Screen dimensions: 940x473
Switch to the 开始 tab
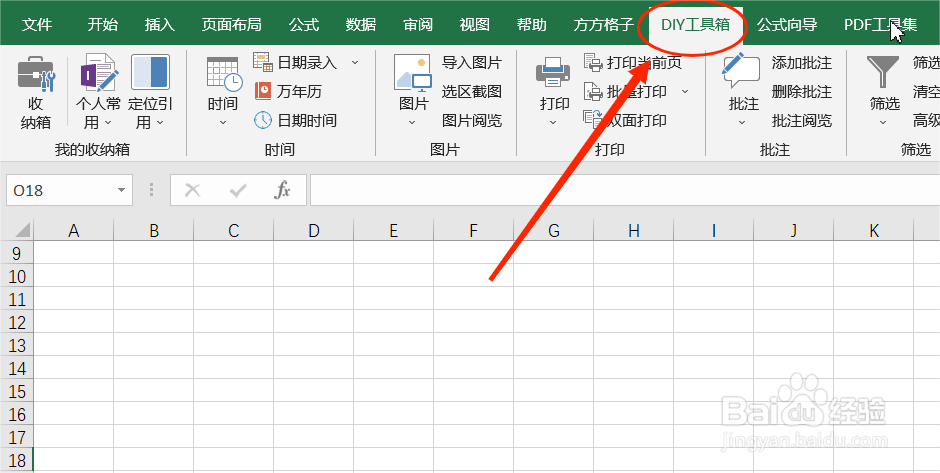tap(103, 25)
